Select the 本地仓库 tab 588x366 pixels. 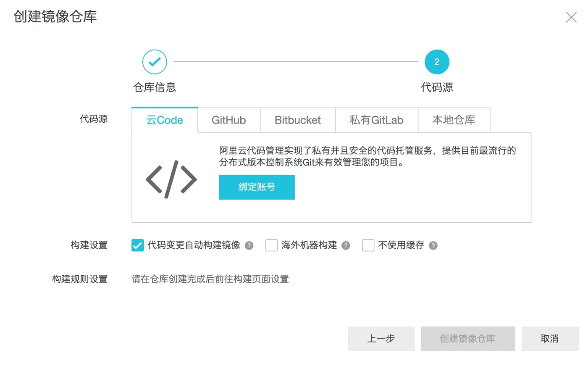(x=454, y=120)
